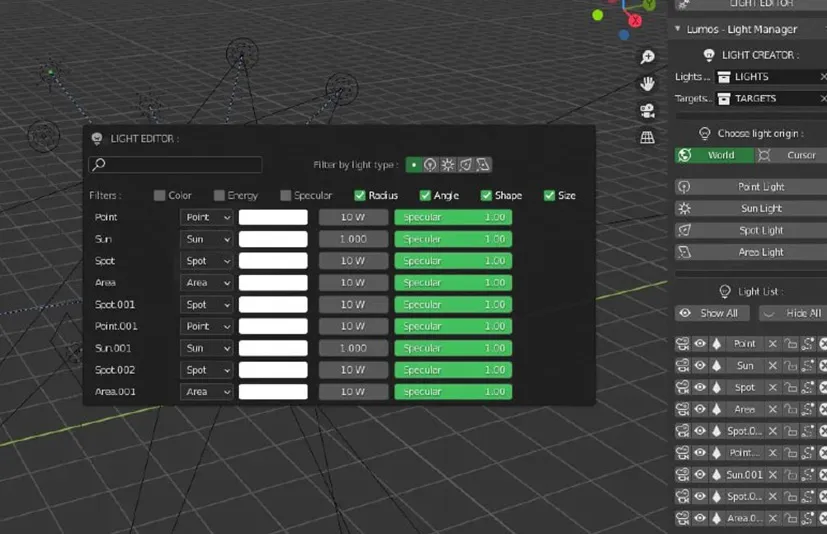
Task: Enable the Energy filter checkbox
Action: pyautogui.click(x=219, y=196)
